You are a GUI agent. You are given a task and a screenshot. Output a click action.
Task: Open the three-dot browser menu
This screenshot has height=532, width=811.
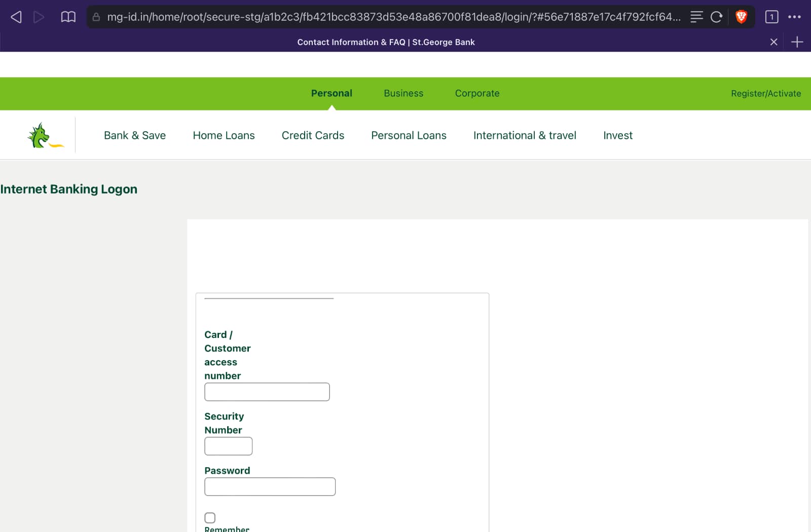(794, 17)
